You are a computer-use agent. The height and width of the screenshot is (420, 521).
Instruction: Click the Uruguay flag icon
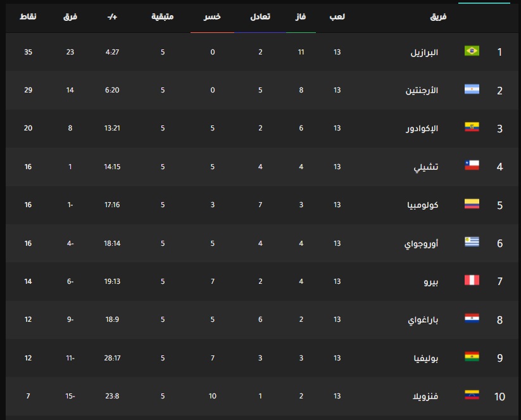pos(472,242)
